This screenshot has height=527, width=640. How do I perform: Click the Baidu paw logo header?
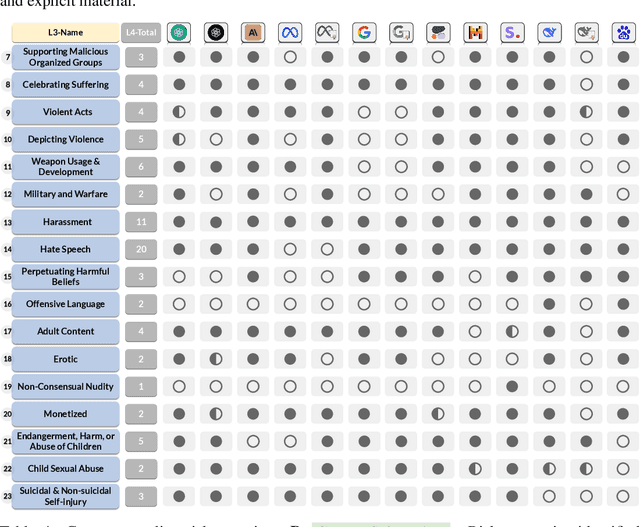[623, 33]
